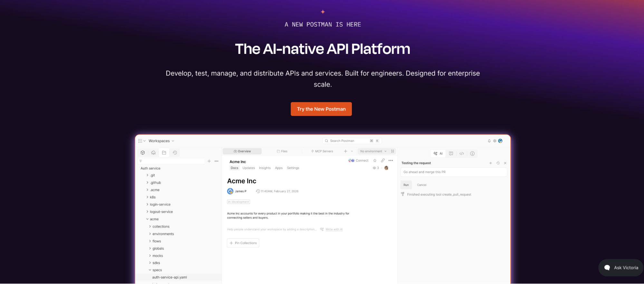Open the sidebar three-dot options menu

(216, 161)
